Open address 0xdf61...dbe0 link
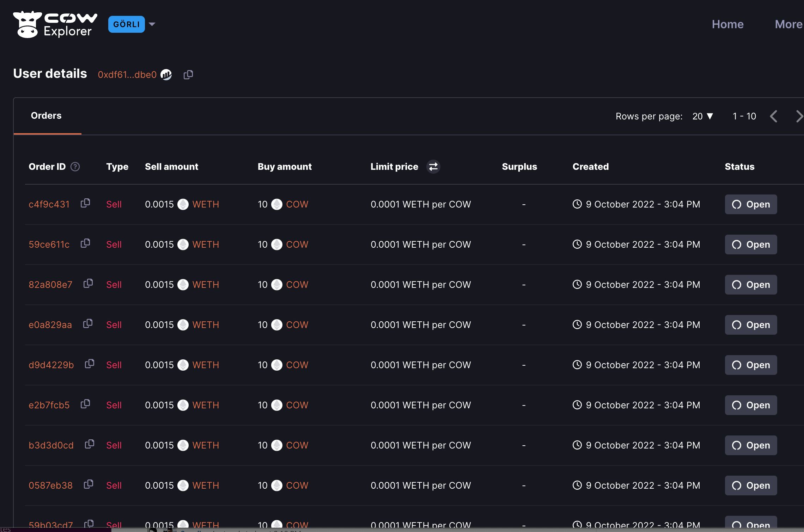Image resolution: width=804 pixels, height=532 pixels. coord(127,74)
